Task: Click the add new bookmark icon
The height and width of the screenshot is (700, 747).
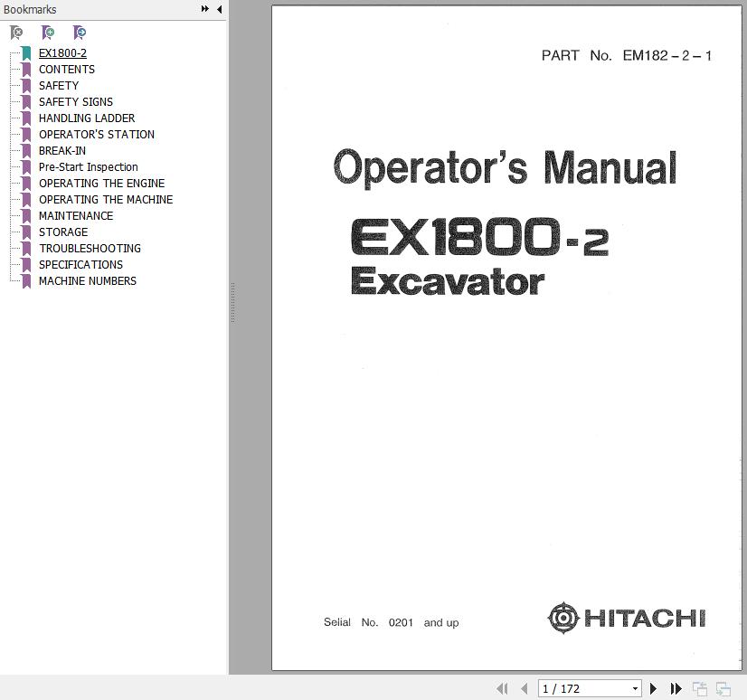Action: [x=48, y=33]
